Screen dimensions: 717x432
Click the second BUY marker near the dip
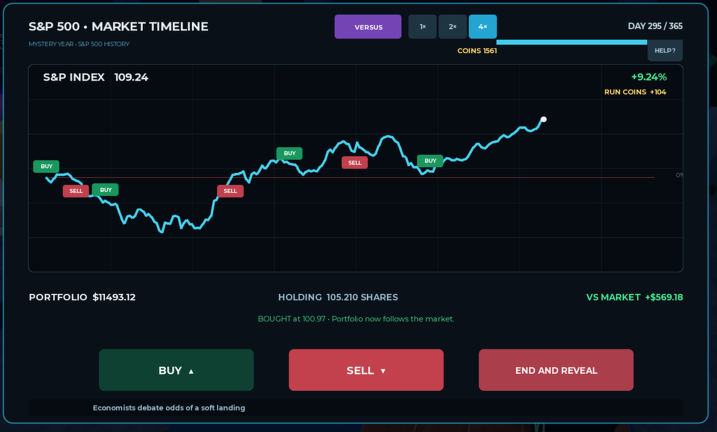106,190
